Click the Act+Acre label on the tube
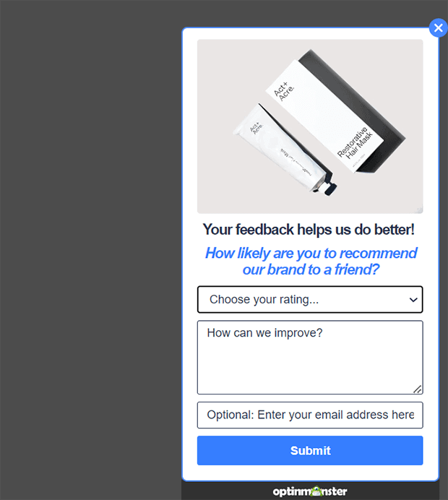 point(256,128)
